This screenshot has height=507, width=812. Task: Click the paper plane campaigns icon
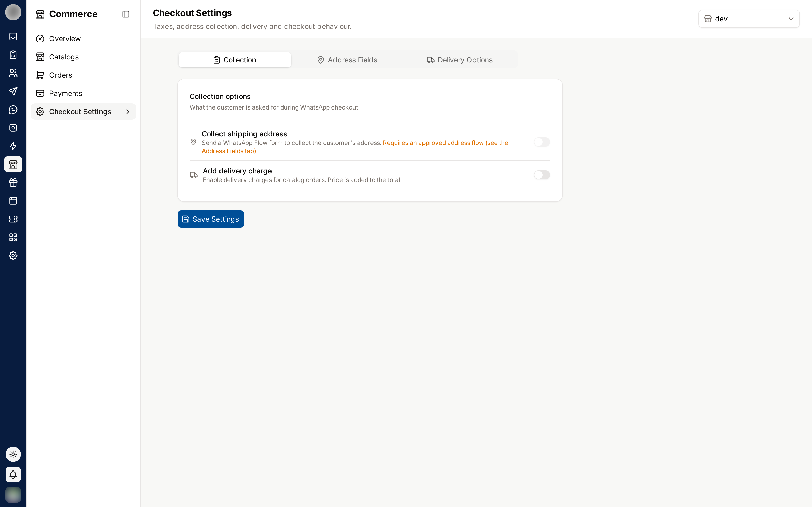click(13, 91)
